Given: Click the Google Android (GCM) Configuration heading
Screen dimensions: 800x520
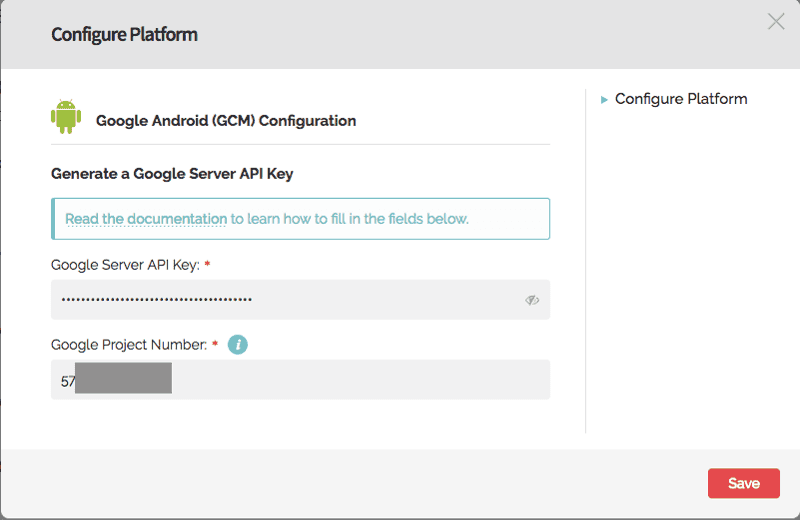Looking at the screenshot, I should (x=226, y=121).
